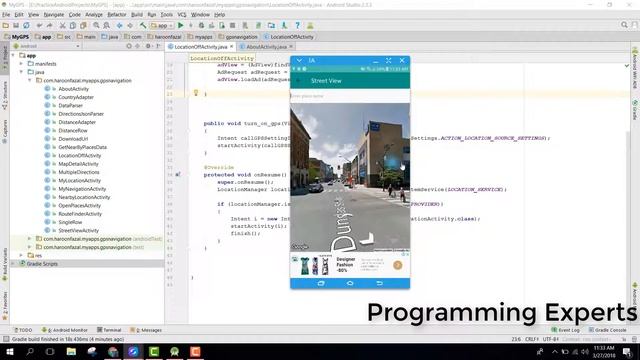Click the Make Project hammer icon
The width and height of the screenshot is (640, 360).
[x=143, y=25]
